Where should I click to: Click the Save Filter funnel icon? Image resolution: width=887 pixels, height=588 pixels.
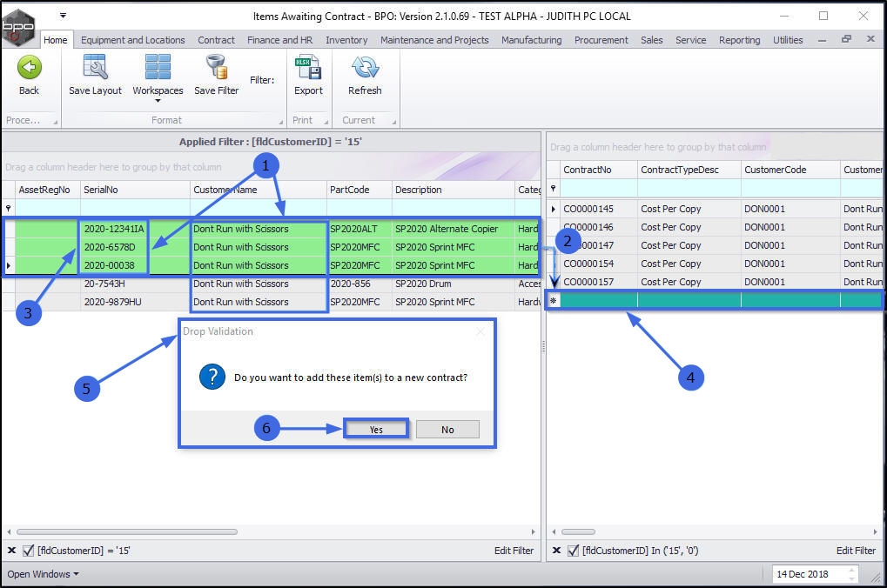(x=216, y=67)
